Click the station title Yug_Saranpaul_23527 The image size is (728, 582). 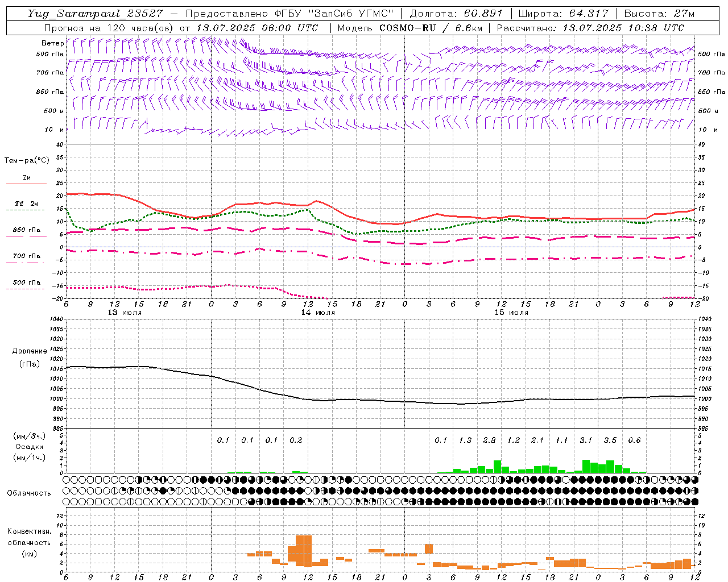click(x=95, y=14)
